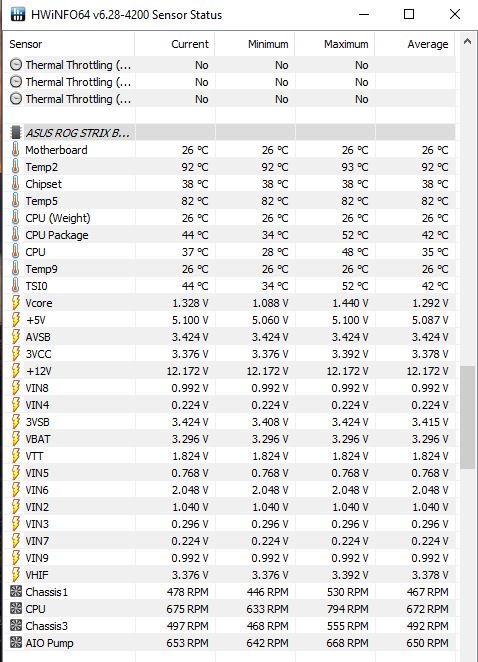
Task: Select the Vcore lightning bolt icon
Action: click(16, 303)
